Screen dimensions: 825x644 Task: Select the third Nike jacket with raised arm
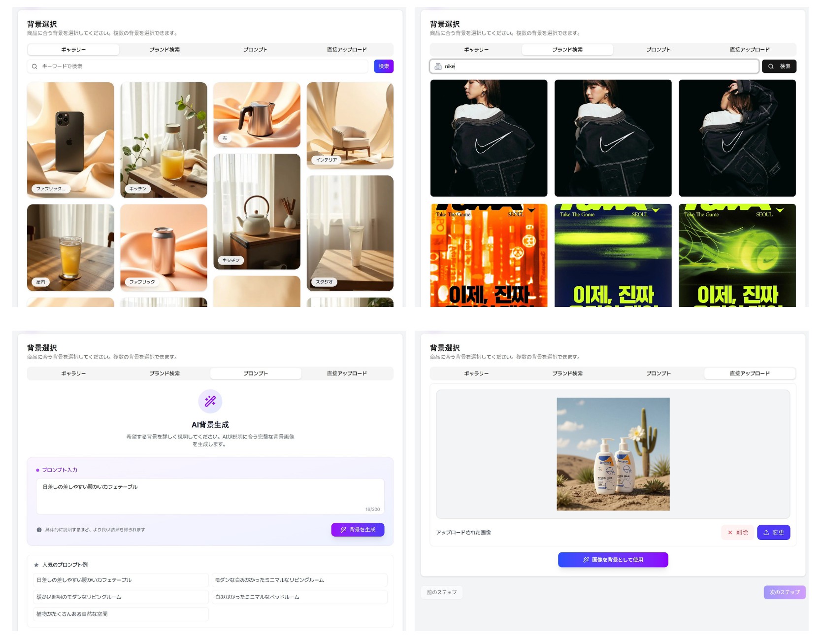pos(737,138)
